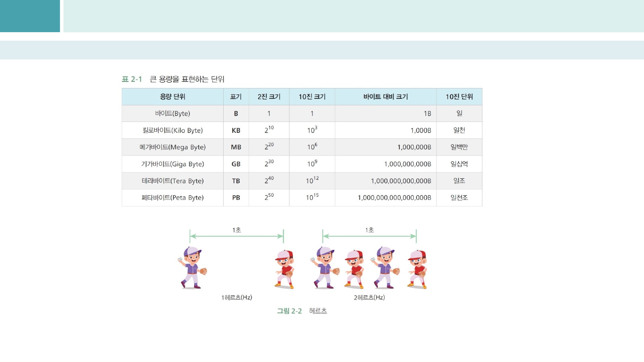Viewport: 644px width, 362px height.
Task: Click the leftmost purple-capped pitcher illustration
Action: pos(192,267)
